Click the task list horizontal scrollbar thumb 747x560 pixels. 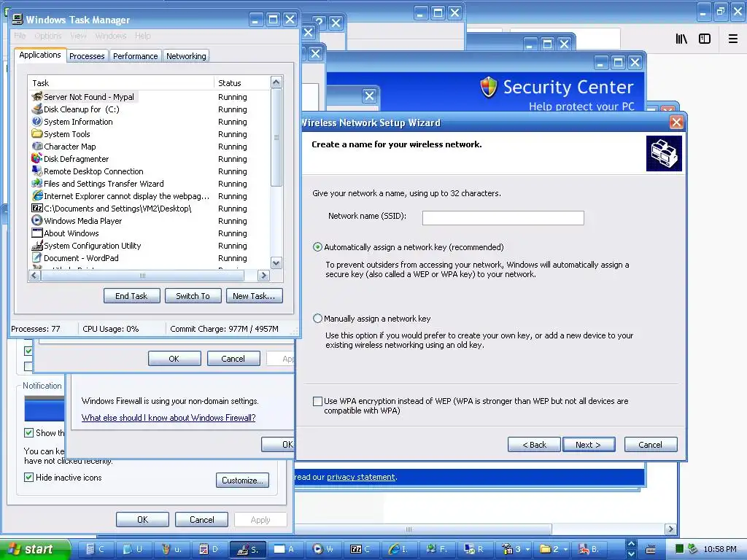tap(142, 275)
